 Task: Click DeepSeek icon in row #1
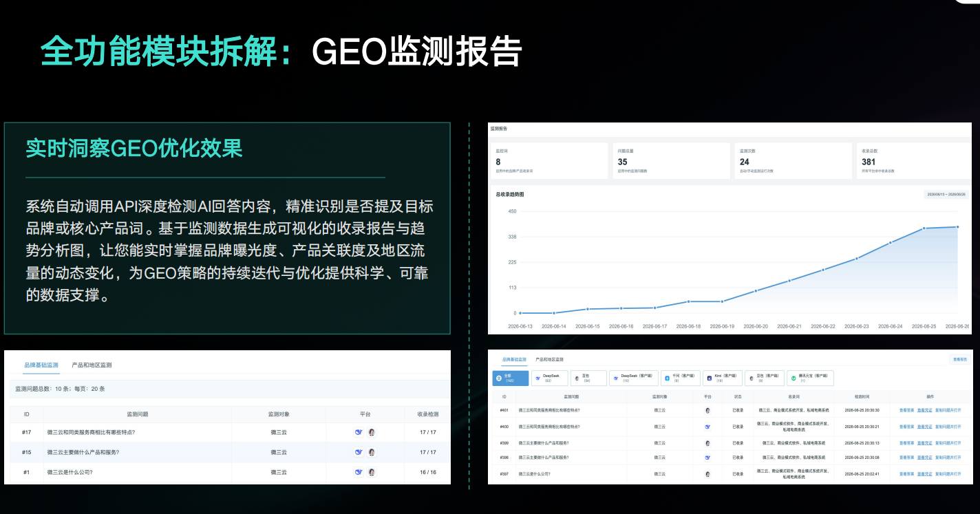(x=358, y=472)
